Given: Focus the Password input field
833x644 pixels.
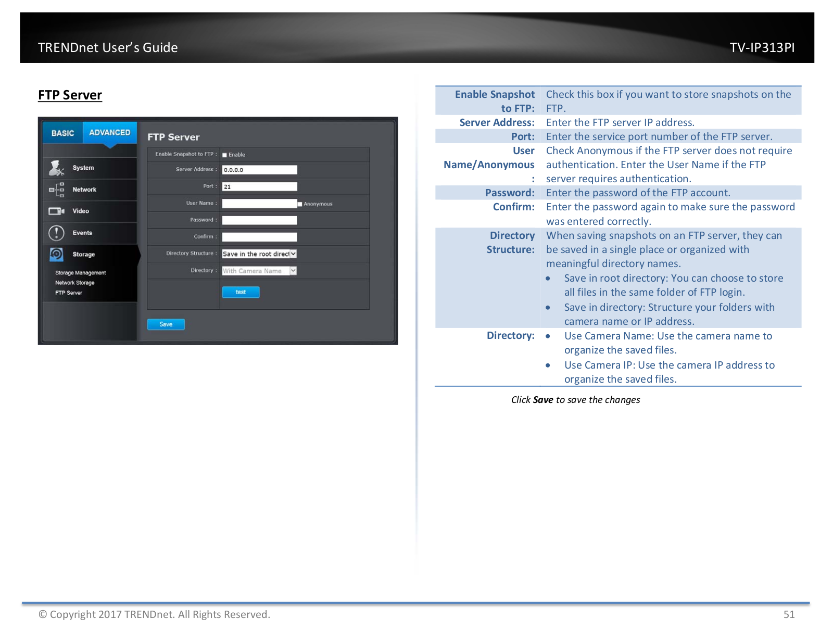Looking at the screenshot, I should (x=259, y=220).
